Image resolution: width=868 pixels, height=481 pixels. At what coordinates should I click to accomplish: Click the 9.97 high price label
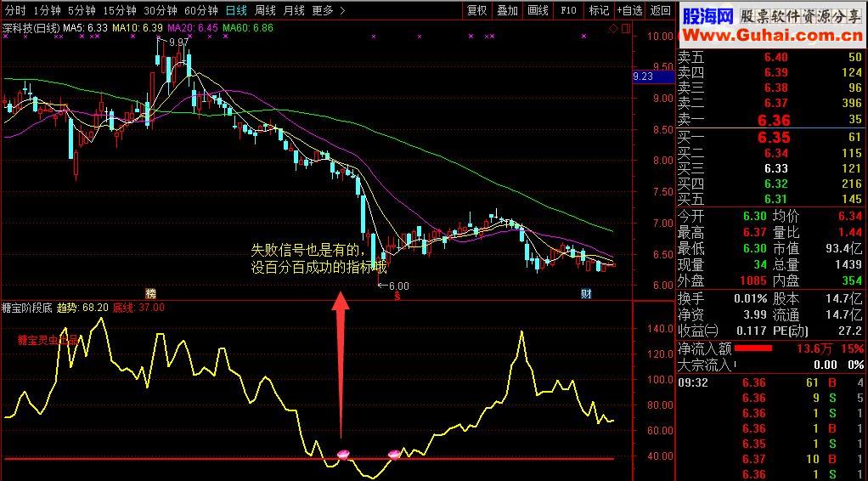coord(178,42)
